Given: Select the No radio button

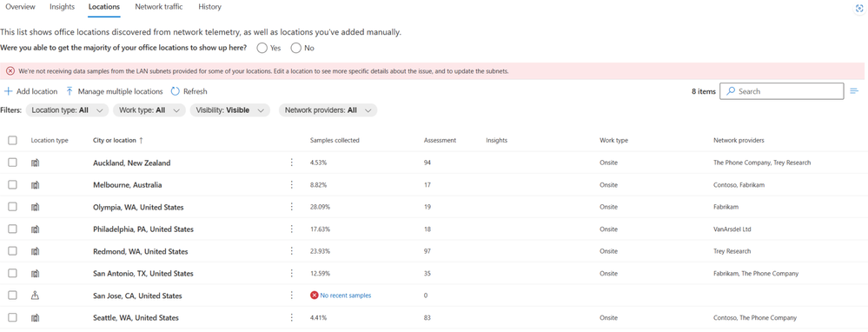Looking at the screenshot, I should tap(296, 48).
